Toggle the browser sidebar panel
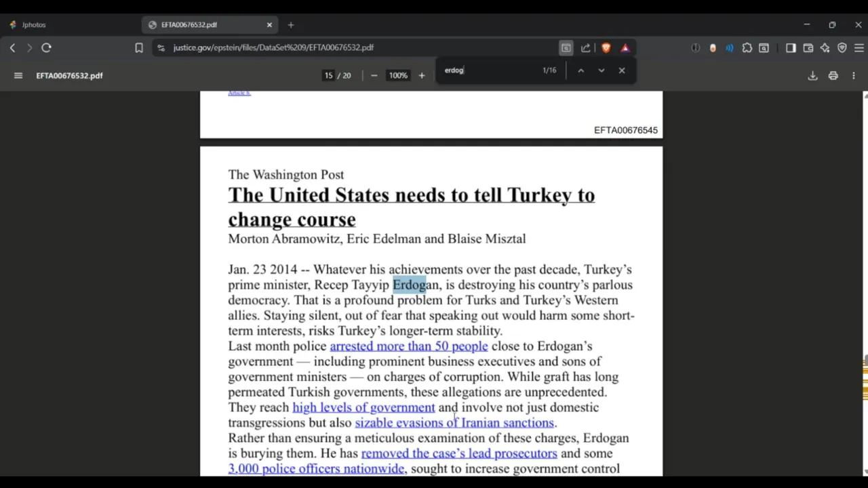 [791, 47]
